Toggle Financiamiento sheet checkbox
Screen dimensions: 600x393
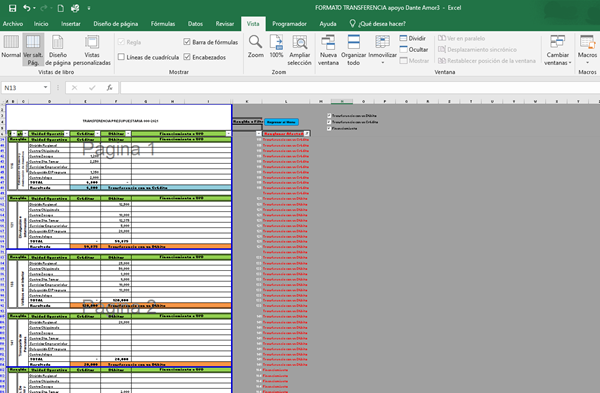(329, 128)
